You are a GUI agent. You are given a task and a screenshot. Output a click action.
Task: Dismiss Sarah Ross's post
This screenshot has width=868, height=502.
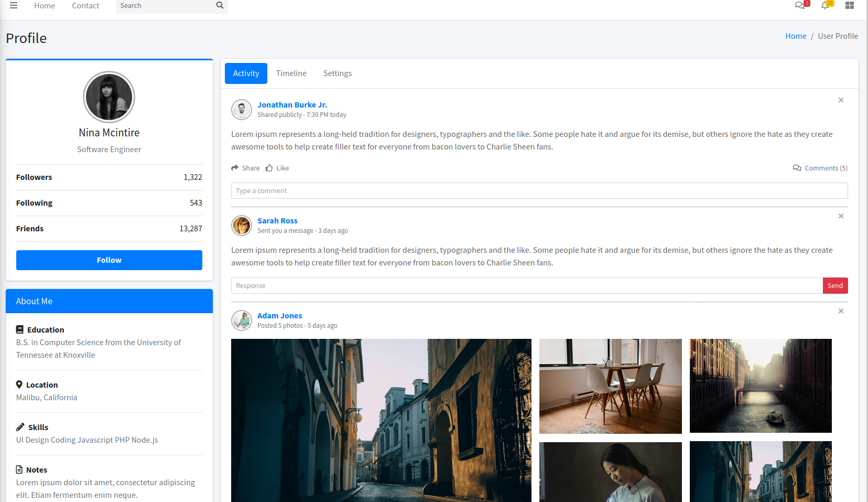(x=841, y=216)
